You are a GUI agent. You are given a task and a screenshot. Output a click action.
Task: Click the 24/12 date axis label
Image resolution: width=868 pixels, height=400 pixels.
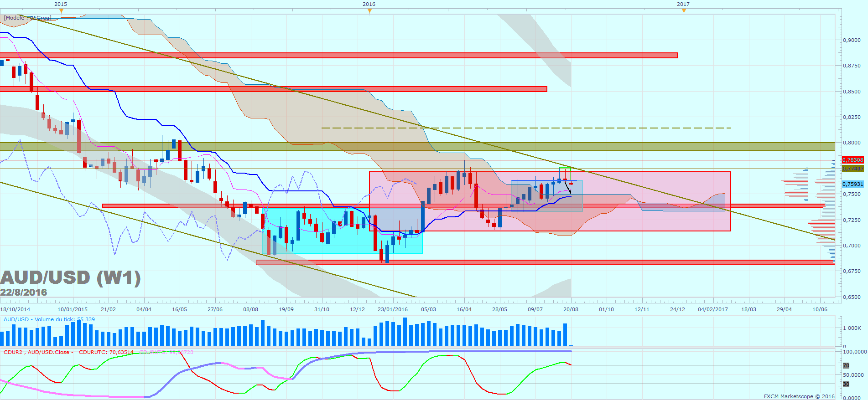[x=677, y=309]
